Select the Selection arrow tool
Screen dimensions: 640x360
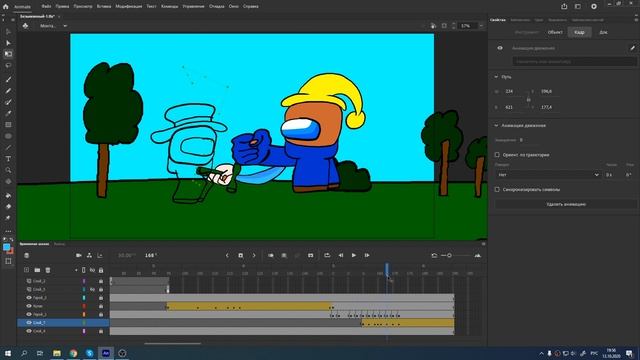tap(8, 31)
